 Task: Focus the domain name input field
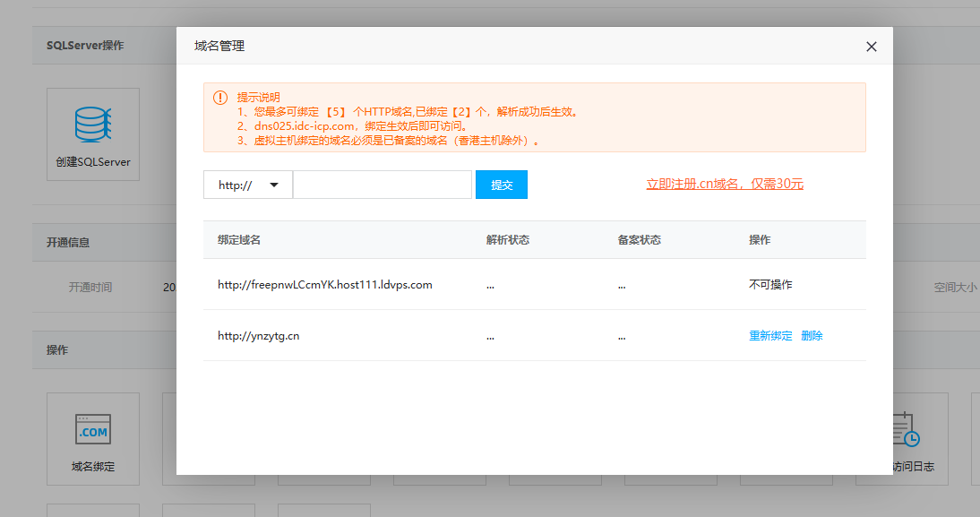pyautogui.click(x=383, y=185)
